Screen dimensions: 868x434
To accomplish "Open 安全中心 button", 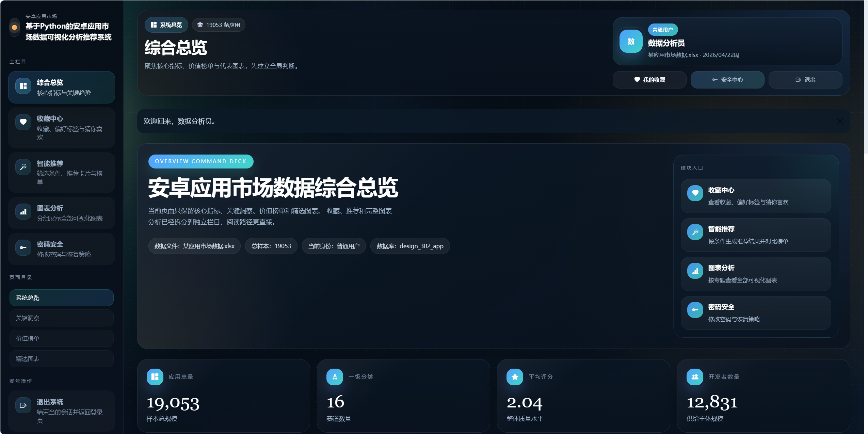I will [x=727, y=80].
